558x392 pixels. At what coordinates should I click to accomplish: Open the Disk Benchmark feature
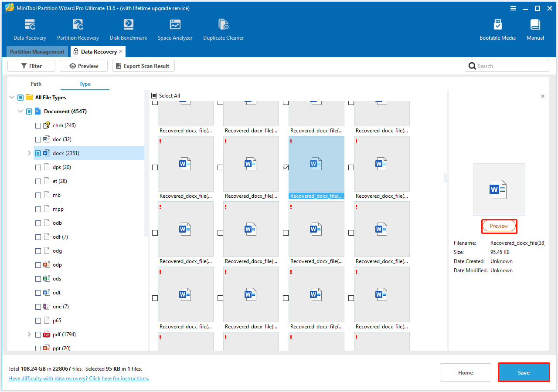click(x=128, y=28)
